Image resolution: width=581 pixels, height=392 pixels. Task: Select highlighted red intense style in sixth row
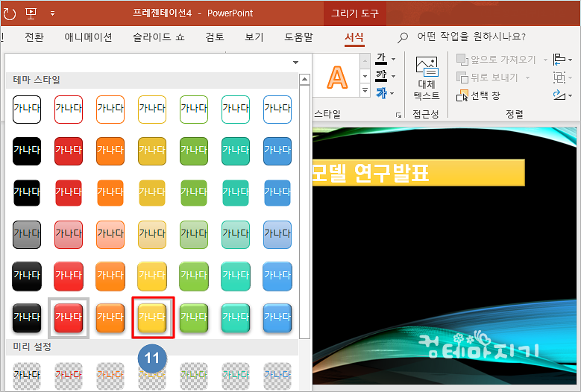click(x=69, y=318)
